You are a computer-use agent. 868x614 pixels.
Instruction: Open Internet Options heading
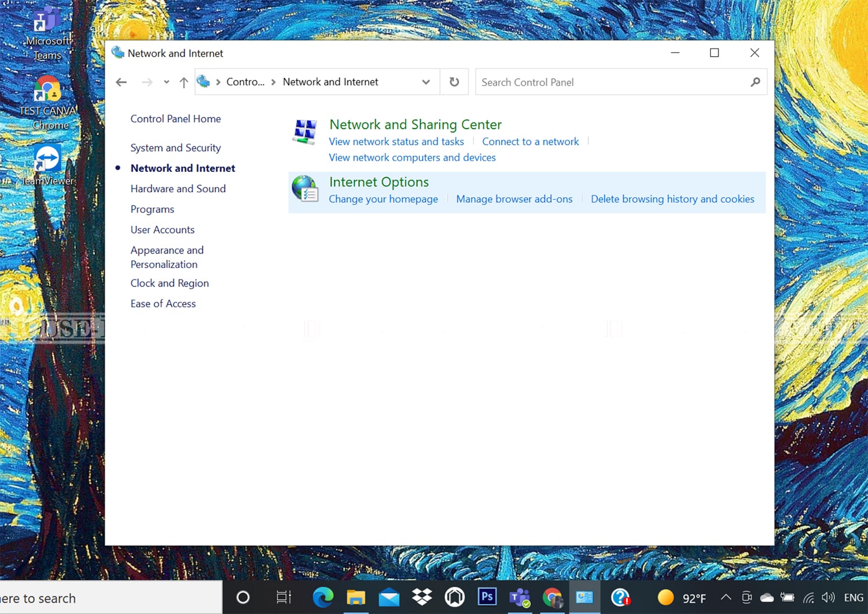(379, 182)
